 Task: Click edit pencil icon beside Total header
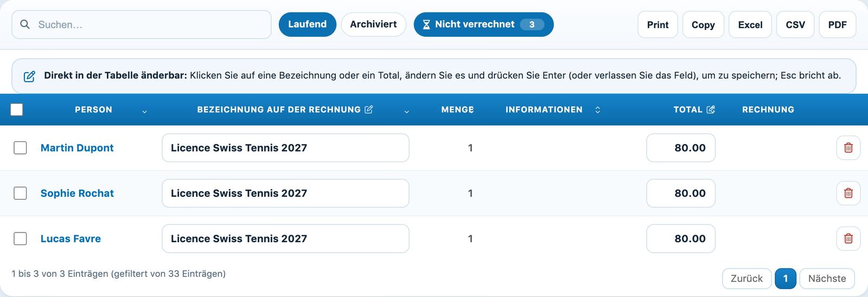[x=711, y=109]
